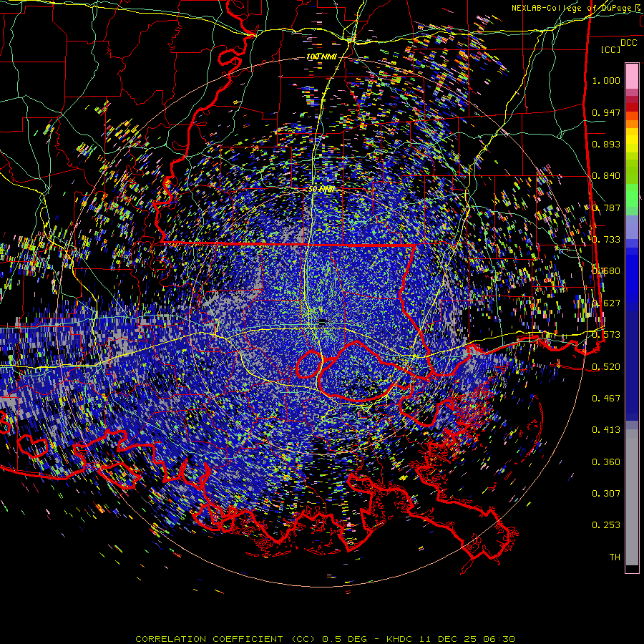The width and height of the screenshot is (644, 644).
Task: Click the TH threshold label
Action: 615,557
